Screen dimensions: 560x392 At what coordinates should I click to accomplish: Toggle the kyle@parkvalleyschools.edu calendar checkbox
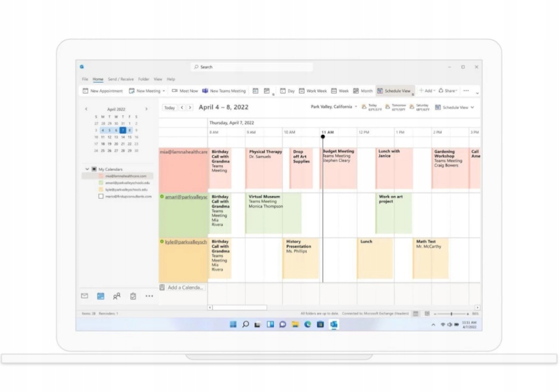pyautogui.click(x=101, y=190)
